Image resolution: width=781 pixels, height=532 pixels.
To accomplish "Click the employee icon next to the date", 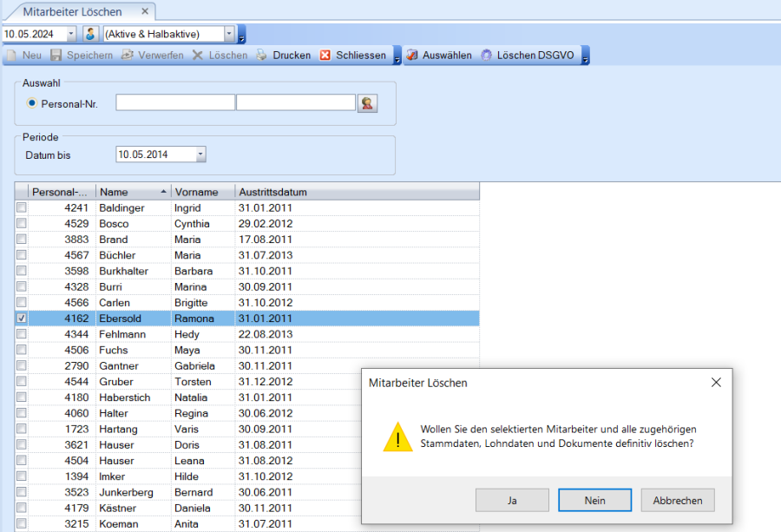I will click(x=90, y=34).
